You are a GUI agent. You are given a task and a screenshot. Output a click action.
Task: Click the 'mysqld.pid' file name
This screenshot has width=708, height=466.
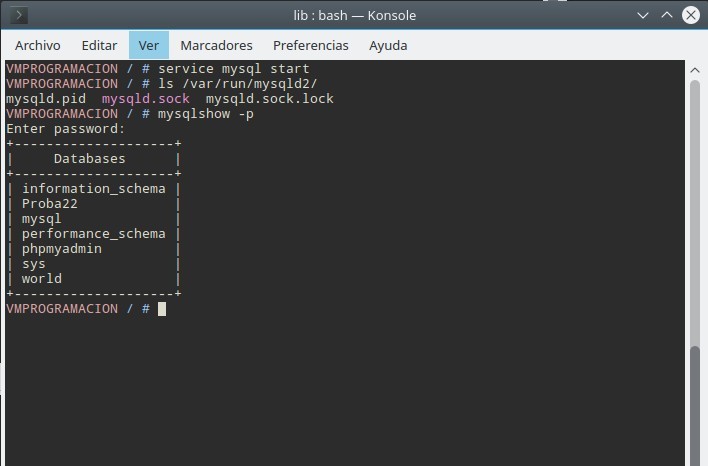[46, 99]
